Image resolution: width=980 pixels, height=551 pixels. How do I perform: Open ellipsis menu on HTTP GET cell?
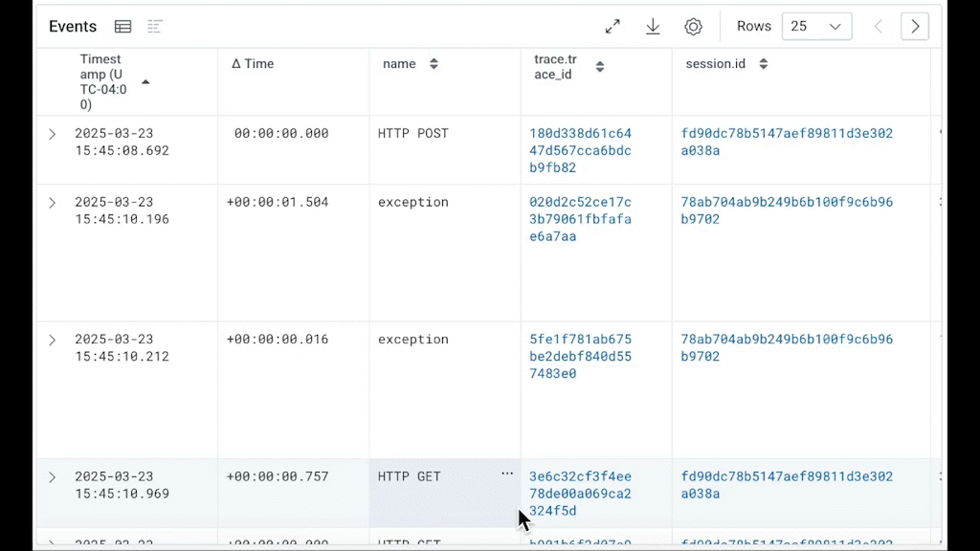pyautogui.click(x=507, y=474)
